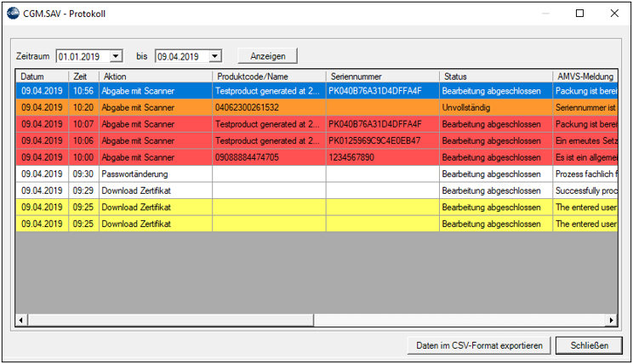Select the 10:56 Abgabe mit Scanner row
Screen dimensions: 633x364
point(316,91)
